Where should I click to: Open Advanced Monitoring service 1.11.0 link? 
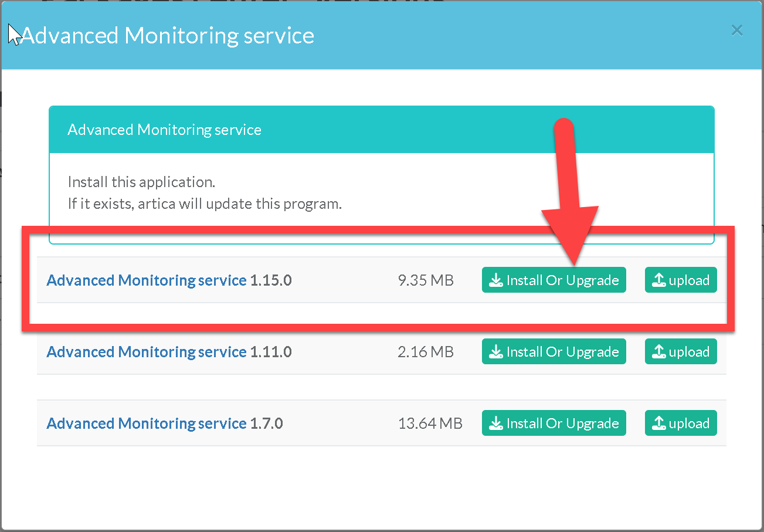[x=147, y=352]
